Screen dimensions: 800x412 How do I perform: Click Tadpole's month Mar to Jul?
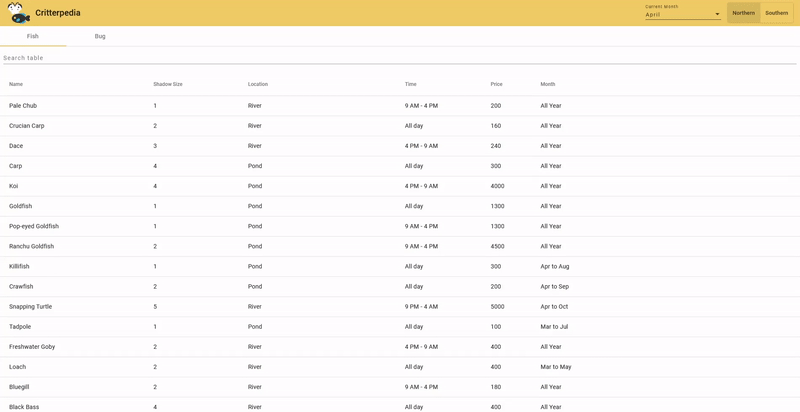554,326
